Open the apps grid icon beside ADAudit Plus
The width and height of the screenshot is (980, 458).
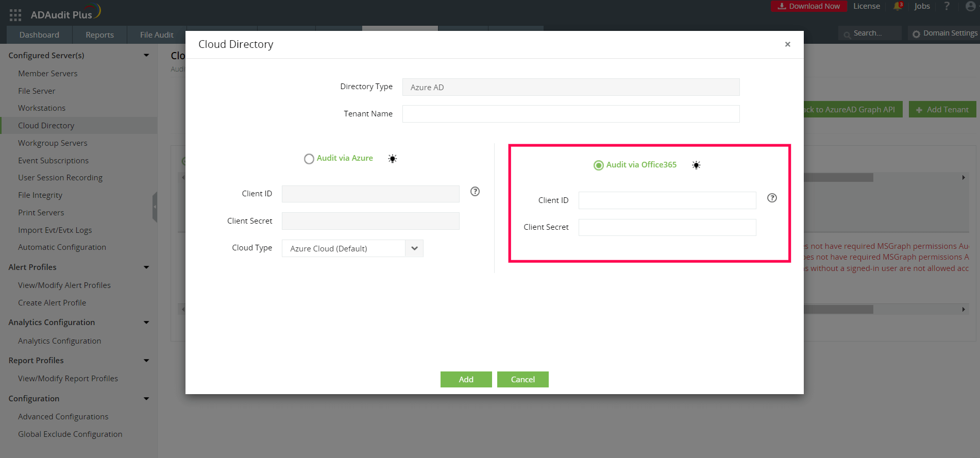point(15,15)
